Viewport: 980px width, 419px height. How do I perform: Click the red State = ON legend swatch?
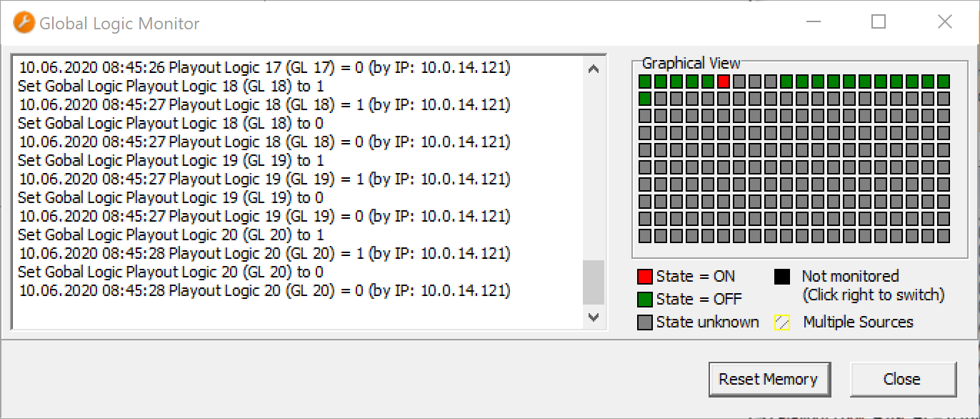point(644,277)
